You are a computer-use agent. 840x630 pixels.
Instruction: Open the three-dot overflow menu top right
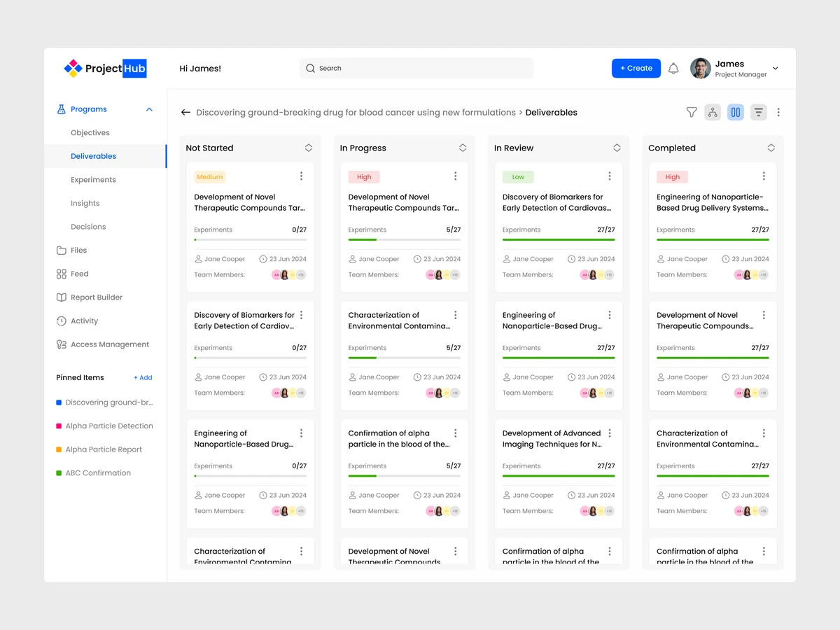(x=778, y=112)
